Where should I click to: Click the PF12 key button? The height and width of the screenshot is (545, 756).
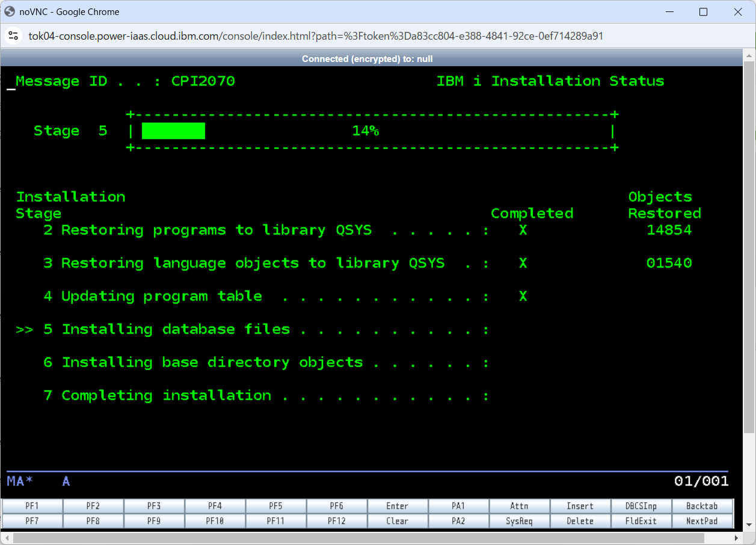[336, 521]
